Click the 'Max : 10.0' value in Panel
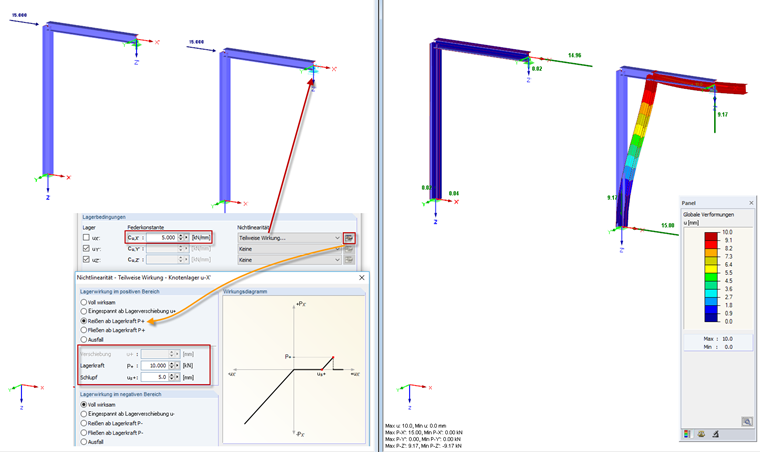Image resolution: width=760 pixels, height=452 pixels. point(718,339)
